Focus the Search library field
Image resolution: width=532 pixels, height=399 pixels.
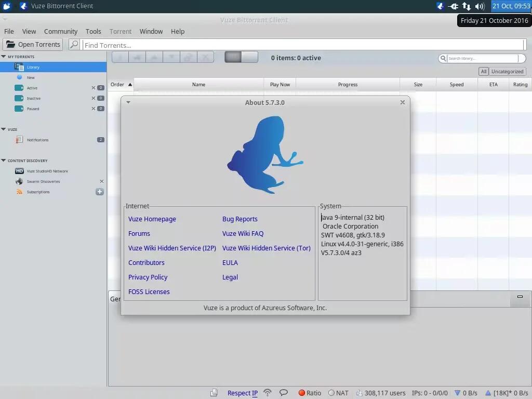[x=483, y=58]
